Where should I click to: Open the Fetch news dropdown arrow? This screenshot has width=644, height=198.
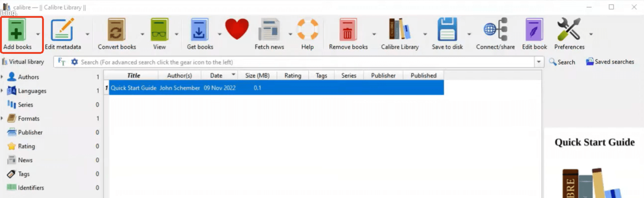click(x=290, y=34)
